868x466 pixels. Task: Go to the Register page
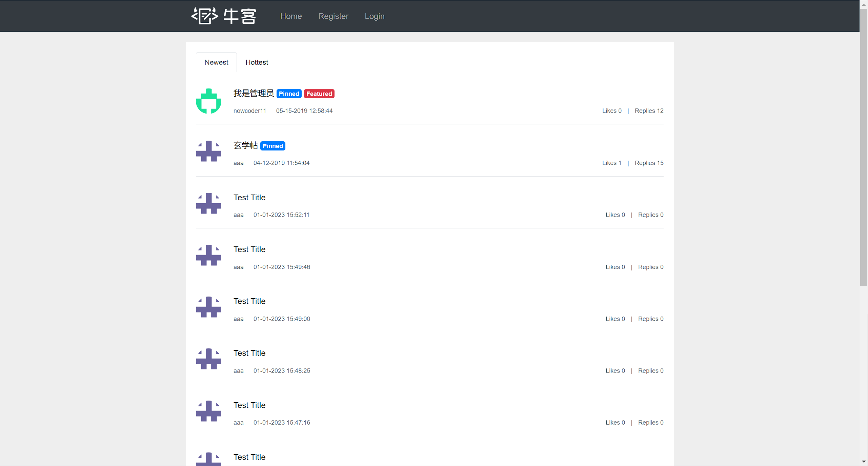(x=333, y=16)
